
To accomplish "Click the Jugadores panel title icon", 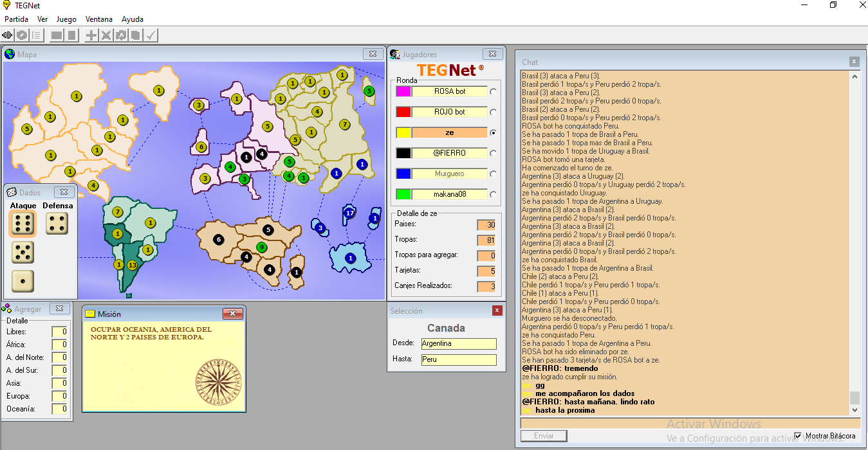I will tap(394, 55).
